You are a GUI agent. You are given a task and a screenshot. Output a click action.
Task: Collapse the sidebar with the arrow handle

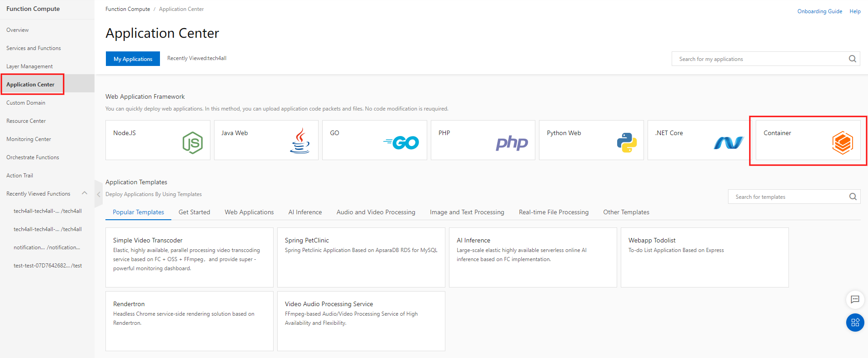99,194
